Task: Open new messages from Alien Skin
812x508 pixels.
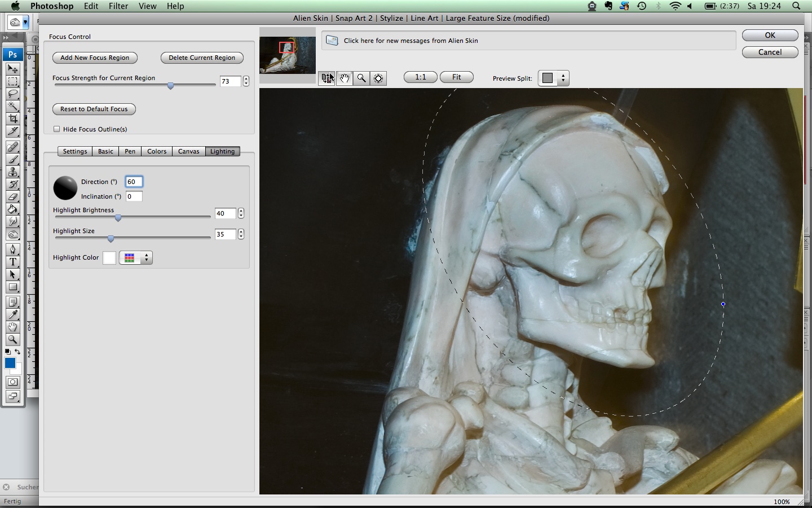Action: coord(529,41)
